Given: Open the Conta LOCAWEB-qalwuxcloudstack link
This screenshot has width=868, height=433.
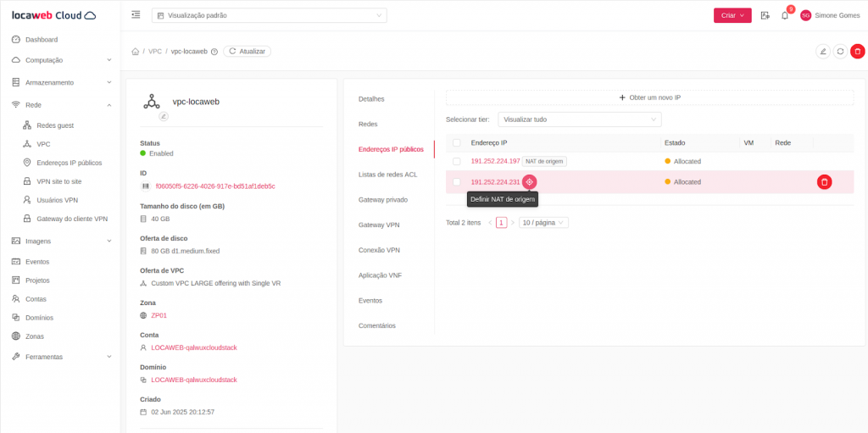Looking at the screenshot, I should coord(194,347).
